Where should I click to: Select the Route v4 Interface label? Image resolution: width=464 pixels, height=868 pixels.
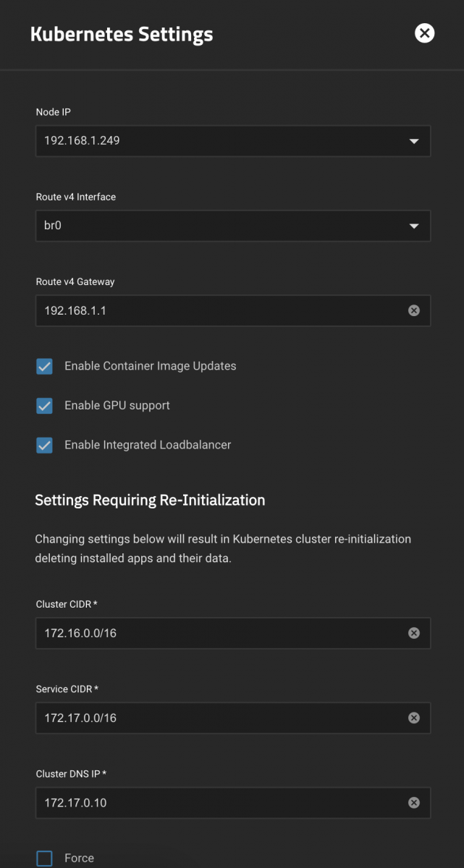(76, 197)
